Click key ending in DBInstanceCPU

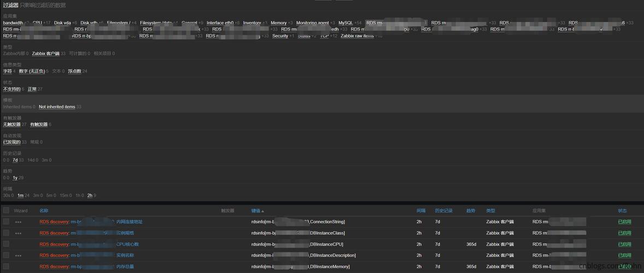[x=297, y=244]
